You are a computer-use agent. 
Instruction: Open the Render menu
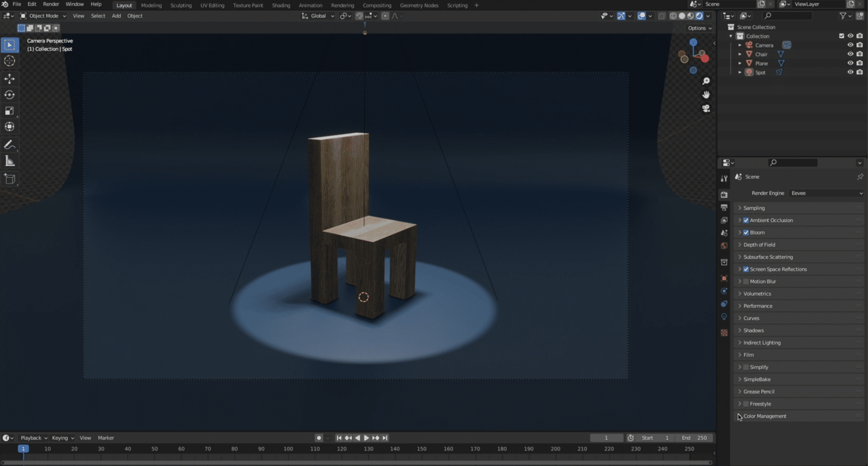(x=51, y=4)
